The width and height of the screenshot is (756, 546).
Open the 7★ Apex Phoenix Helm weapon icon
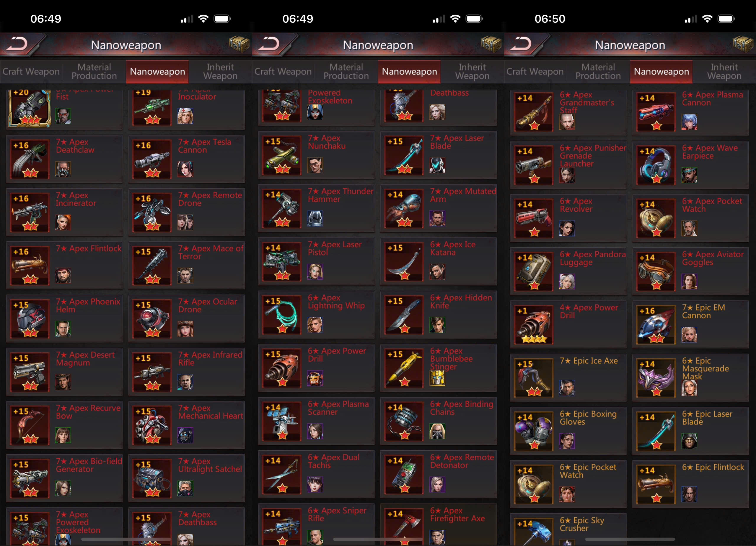30,319
